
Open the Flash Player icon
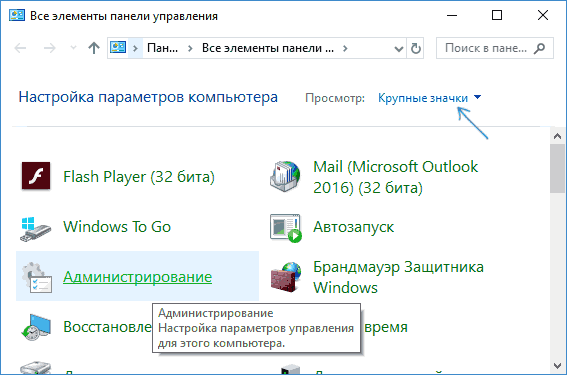click(x=36, y=176)
